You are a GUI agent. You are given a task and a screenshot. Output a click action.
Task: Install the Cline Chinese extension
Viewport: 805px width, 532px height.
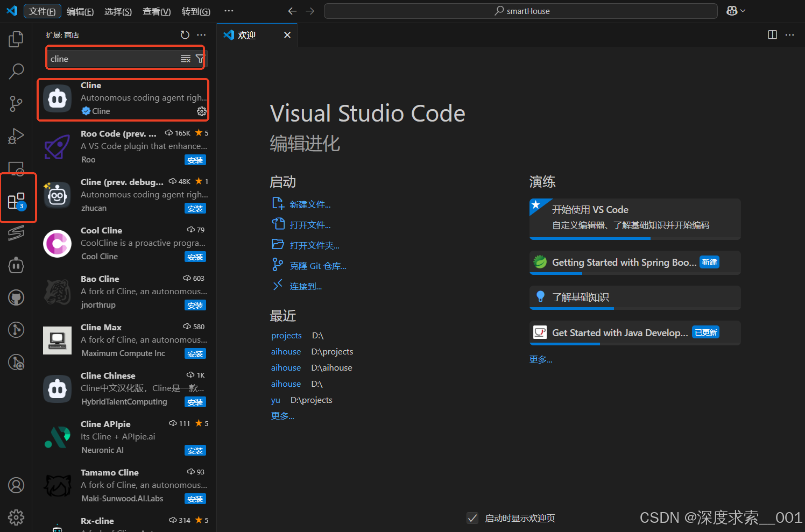(195, 402)
